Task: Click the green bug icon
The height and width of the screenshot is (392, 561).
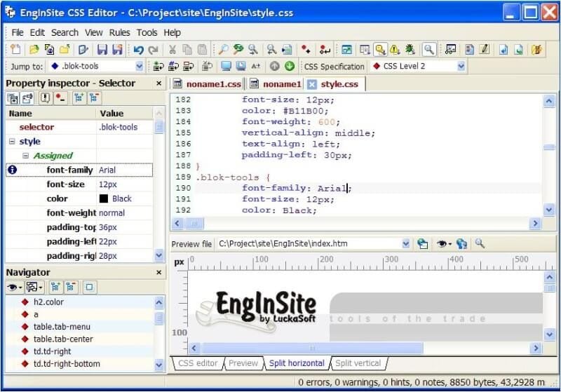Action: coord(410,49)
